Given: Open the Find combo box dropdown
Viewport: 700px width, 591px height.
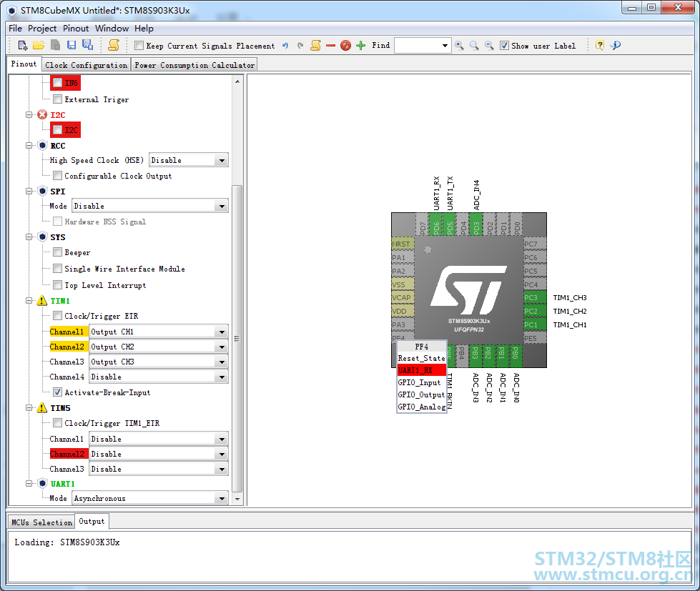Looking at the screenshot, I should tap(445, 46).
